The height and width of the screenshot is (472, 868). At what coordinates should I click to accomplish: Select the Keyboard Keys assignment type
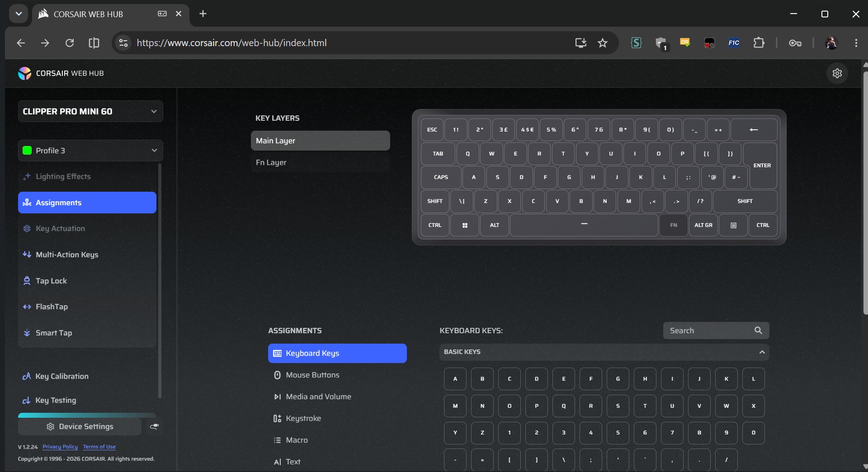click(337, 353)
